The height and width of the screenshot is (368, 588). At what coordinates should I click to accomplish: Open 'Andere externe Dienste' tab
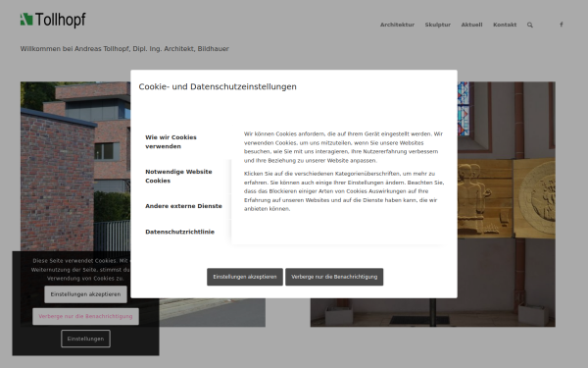184,206
